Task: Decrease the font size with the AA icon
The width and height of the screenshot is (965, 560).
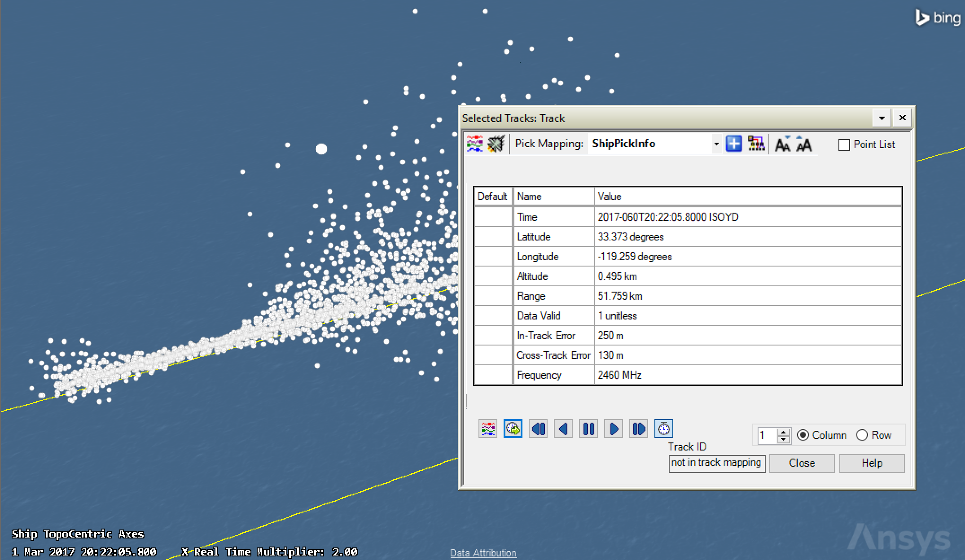Action: [783, 144]
